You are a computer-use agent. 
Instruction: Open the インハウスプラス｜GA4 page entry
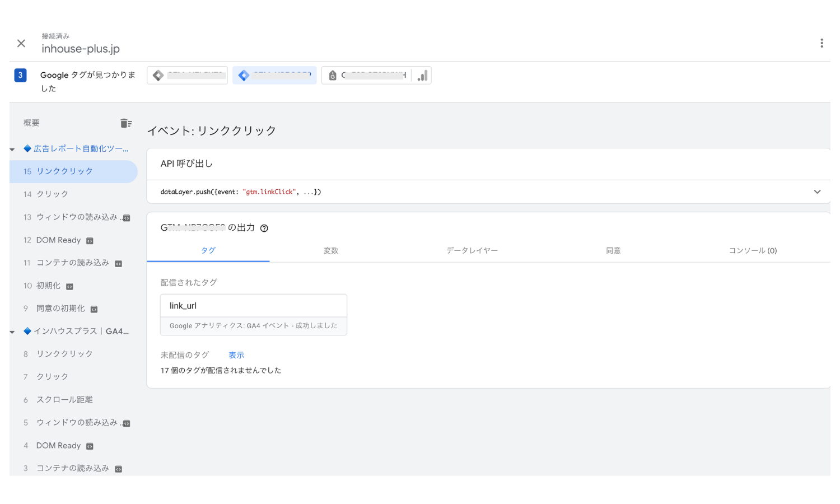76,331
